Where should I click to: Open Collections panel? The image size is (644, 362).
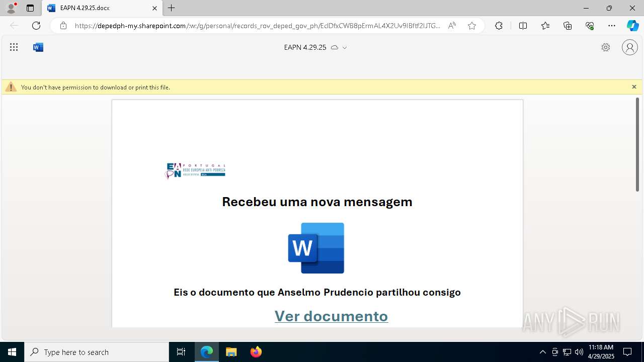click(x=568, y=26)
